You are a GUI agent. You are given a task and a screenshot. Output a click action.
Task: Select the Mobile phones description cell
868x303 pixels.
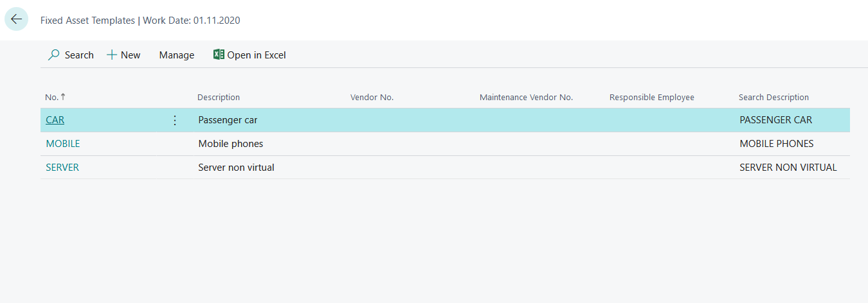[x=231, y=144]
